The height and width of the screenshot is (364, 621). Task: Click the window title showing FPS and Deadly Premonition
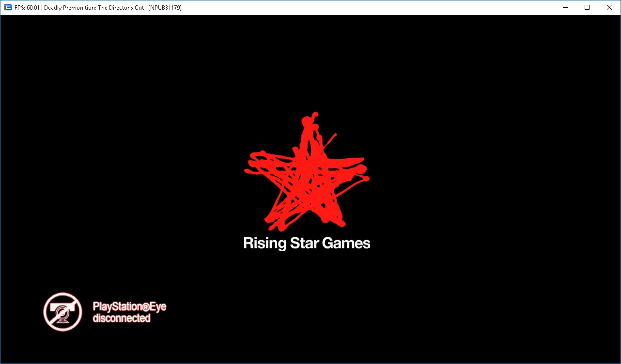pyautogui.click(x=98, y=8)
